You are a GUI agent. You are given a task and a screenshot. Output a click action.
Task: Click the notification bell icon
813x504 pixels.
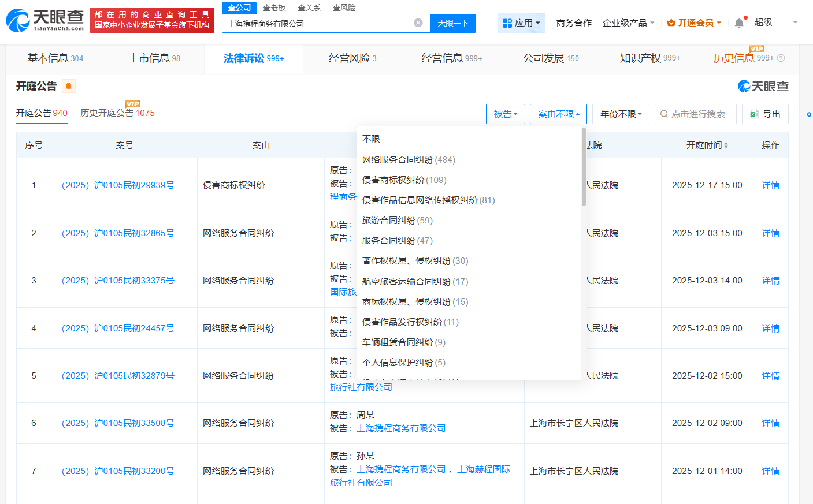click(x=739, y=23)
